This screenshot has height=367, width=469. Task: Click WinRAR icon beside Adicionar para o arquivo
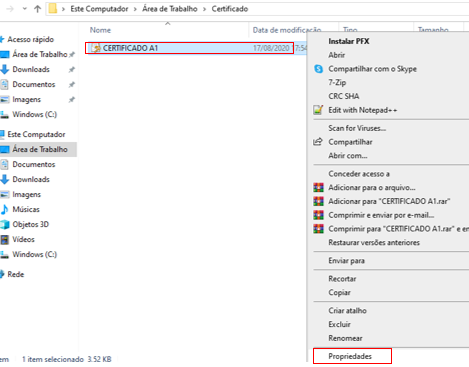pos(318,187)
